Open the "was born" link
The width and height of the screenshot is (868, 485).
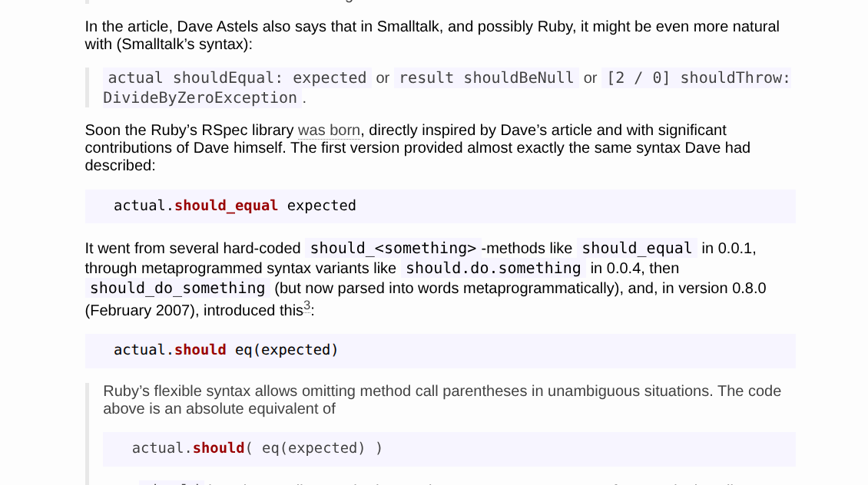[329, 130]
